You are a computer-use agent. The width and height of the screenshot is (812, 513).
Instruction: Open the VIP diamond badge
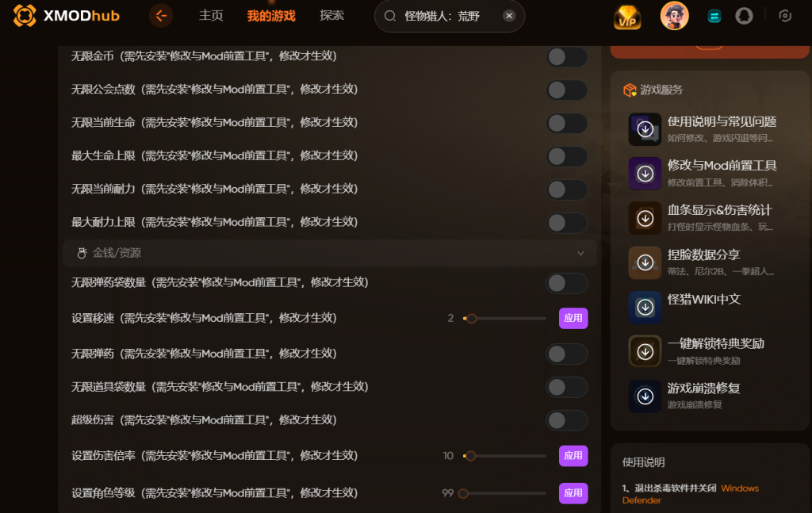[627, 17]
